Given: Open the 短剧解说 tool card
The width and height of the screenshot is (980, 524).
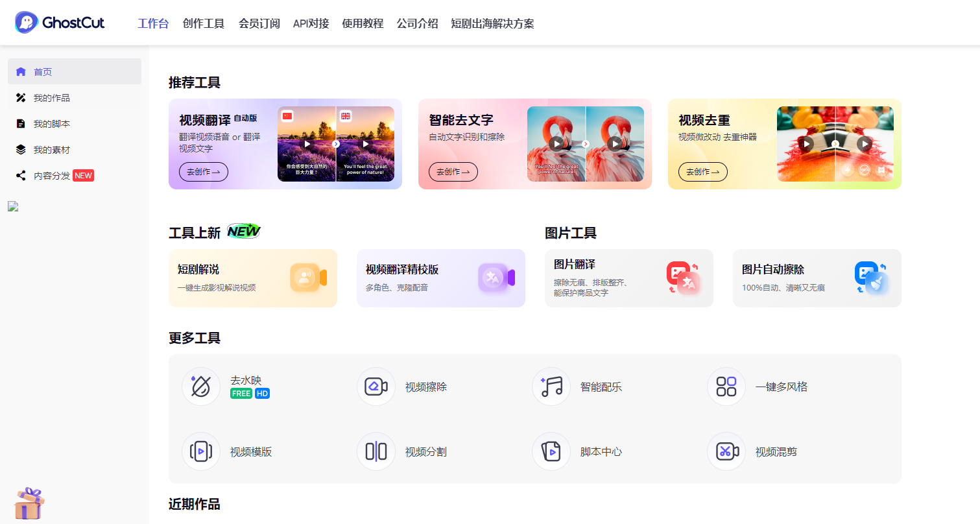Looking at the screenshot, I should point(253,278).
